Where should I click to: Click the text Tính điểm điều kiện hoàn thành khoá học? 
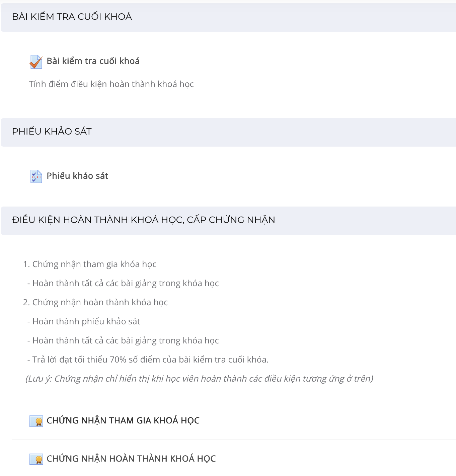(111, 84)
